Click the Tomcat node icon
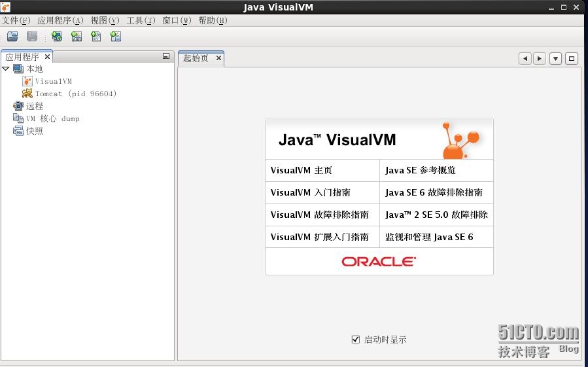The width and height of the screenshot is (588, 367). (27, 94)
